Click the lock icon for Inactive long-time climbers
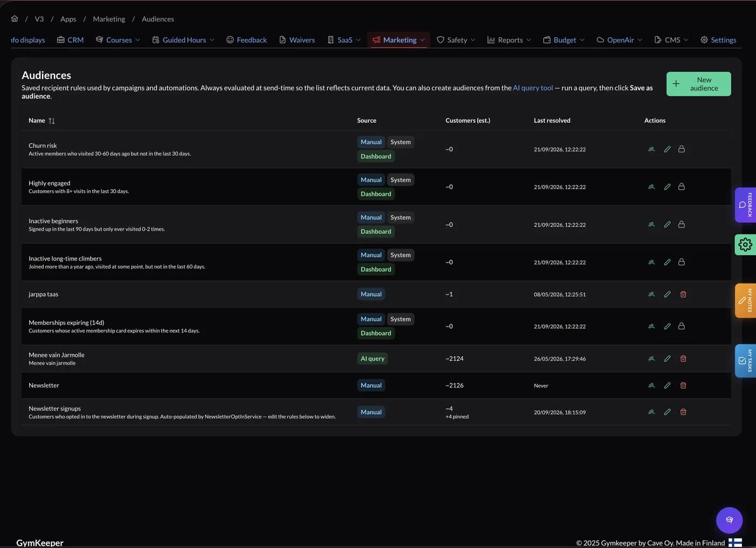 click(681, 262)
